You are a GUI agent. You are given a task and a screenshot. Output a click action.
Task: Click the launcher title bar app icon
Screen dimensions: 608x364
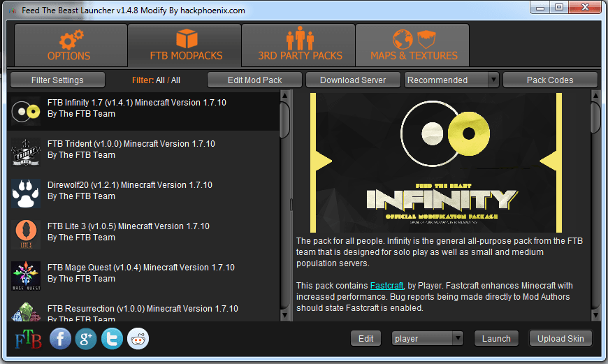[x=13, y=10]
